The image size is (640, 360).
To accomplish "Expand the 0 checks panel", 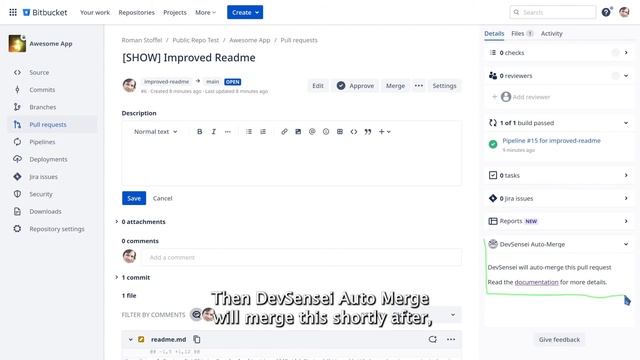I will tap(626, 53).
